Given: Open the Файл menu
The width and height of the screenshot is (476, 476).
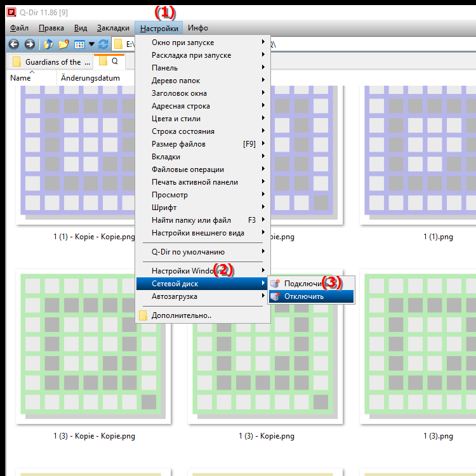Looking at the screenshot, I should 19,28.
